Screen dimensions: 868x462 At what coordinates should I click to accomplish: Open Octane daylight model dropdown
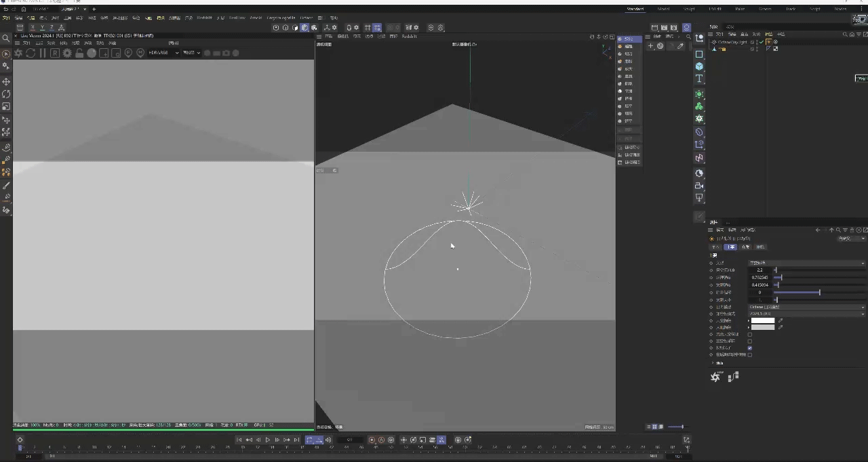pos(806,307)
